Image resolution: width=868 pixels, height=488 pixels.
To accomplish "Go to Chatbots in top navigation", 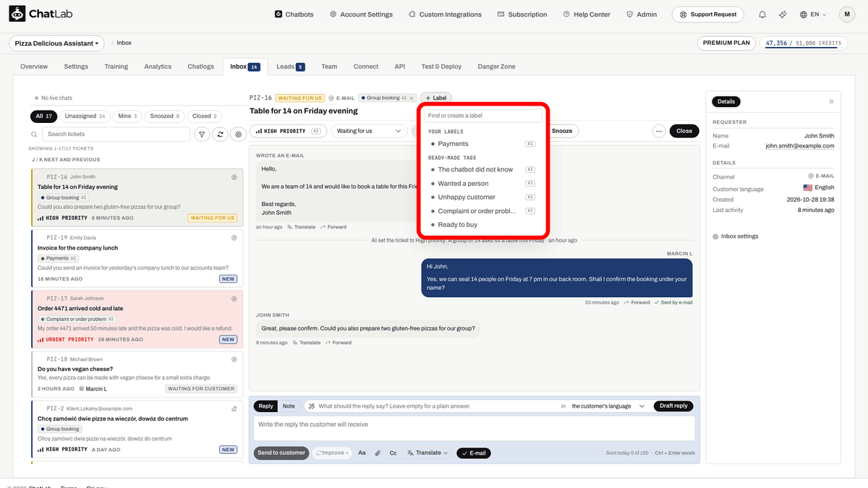I will tap(294, 14).
